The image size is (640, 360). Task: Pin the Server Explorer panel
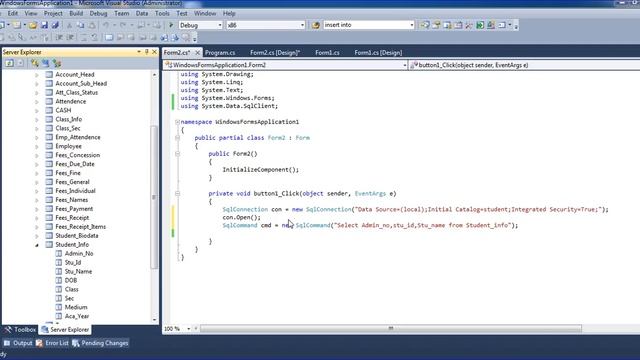[147, 52]
